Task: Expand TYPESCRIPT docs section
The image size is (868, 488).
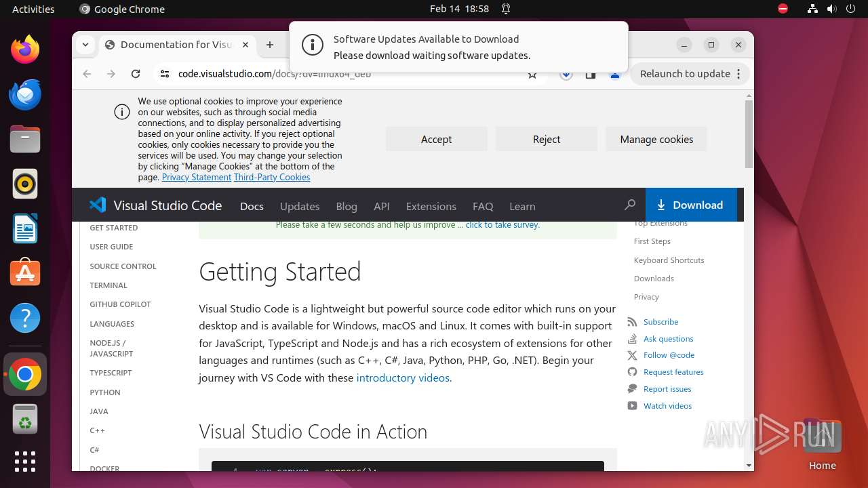Action: [x=111, y=373]
